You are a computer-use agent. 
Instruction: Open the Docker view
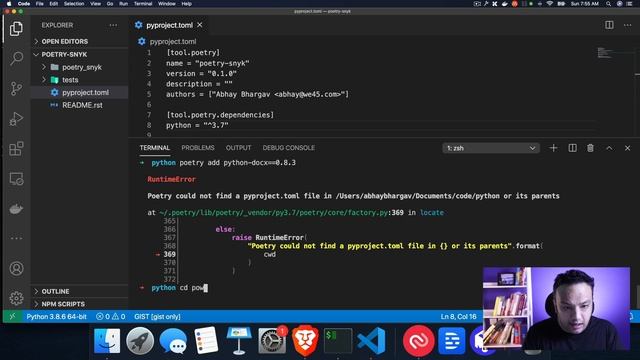(x=16, y=209)
